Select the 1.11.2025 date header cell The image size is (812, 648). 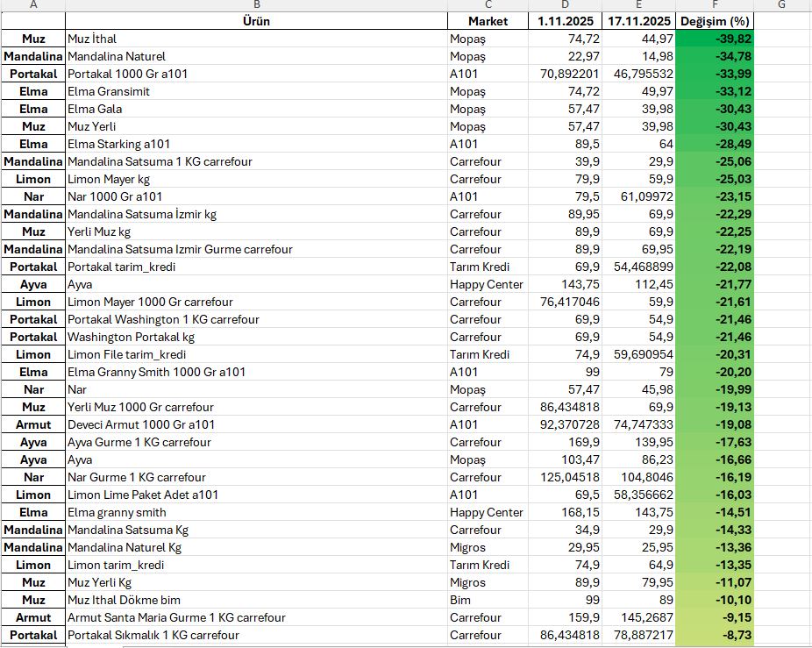(565, 21)
